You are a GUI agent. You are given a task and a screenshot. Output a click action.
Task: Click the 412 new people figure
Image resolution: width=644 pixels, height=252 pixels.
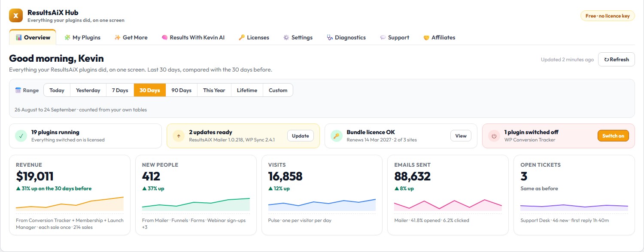click(x=151, y=176)
